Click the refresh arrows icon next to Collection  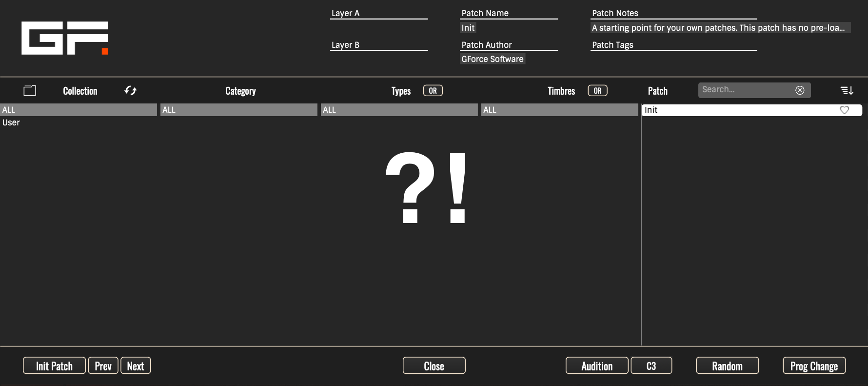coord(130,90)
